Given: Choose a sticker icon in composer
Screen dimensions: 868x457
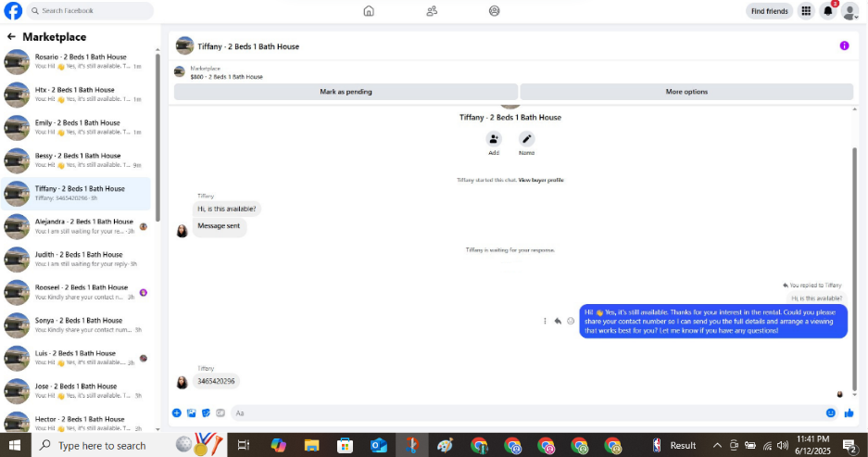Looking at the screenshot, I should click(x=206, y=413).
